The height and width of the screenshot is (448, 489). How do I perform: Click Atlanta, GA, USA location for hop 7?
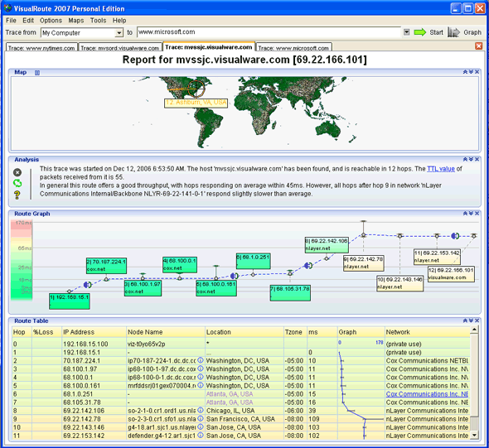point(230,402)
